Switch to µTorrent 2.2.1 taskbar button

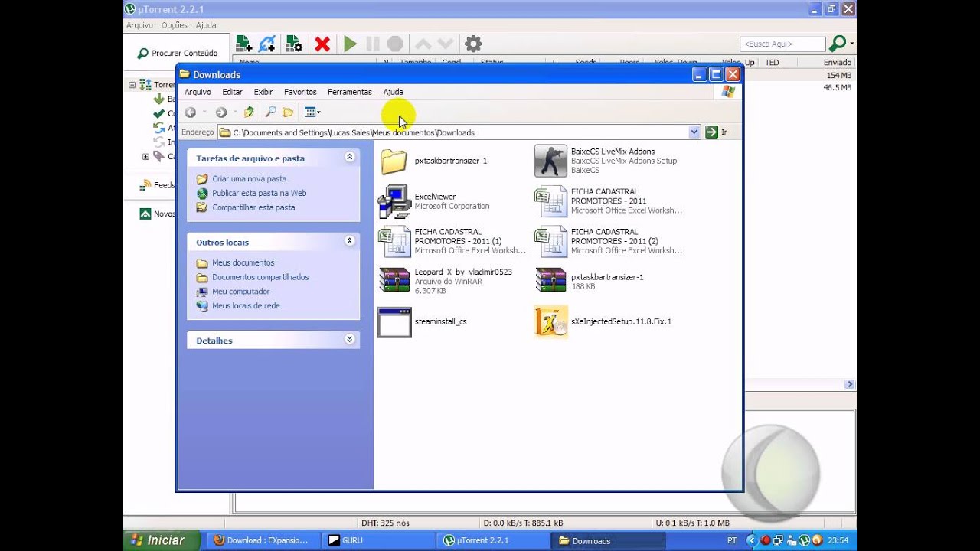pos(492,540)
